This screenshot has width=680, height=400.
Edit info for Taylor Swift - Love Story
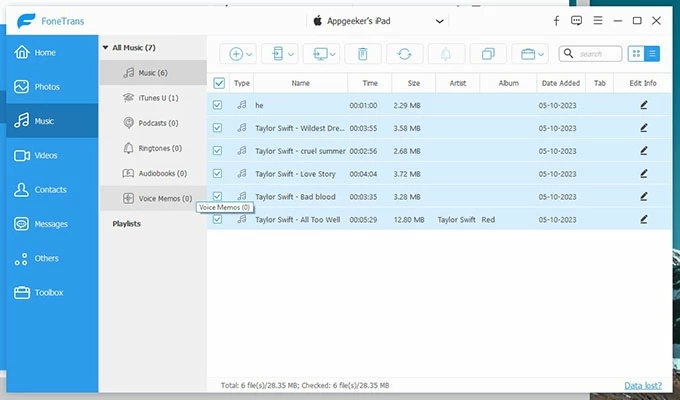644,173
